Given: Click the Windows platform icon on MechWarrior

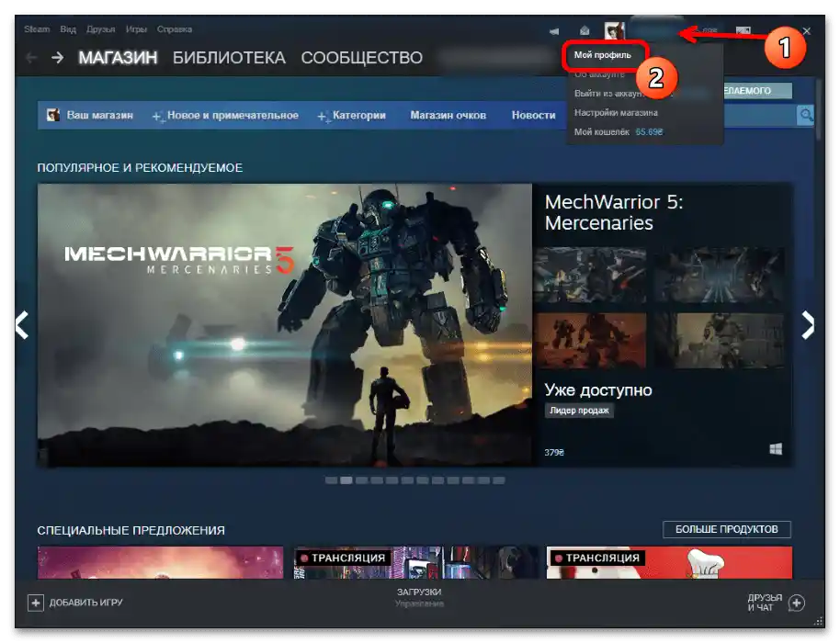Looking at the screenshot, I should click(x=776, y=448).
